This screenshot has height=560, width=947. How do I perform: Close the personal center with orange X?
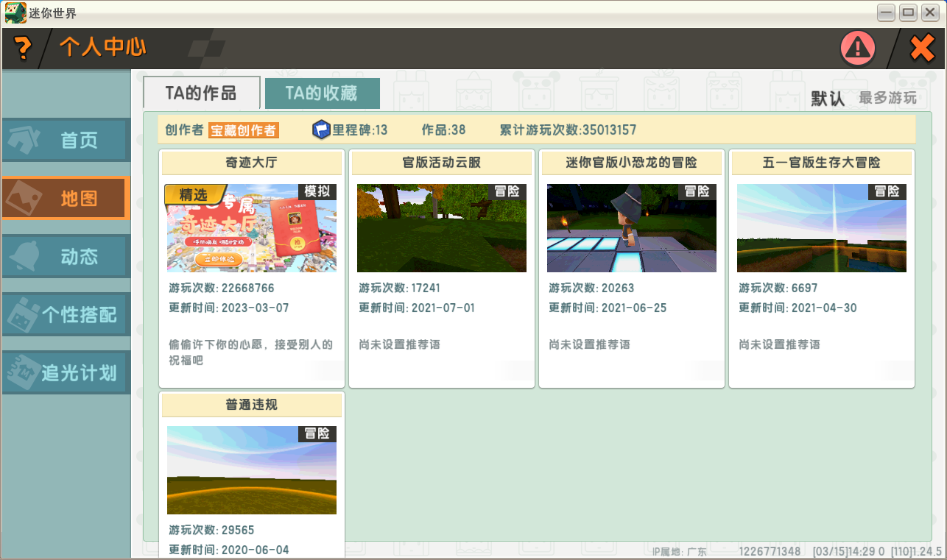(922, 49)
